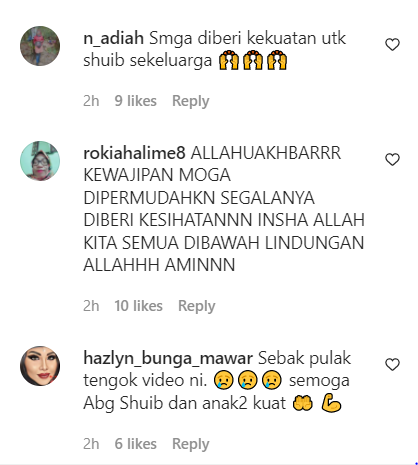Reply to n_adiah's comment

[x=191, y=101]
